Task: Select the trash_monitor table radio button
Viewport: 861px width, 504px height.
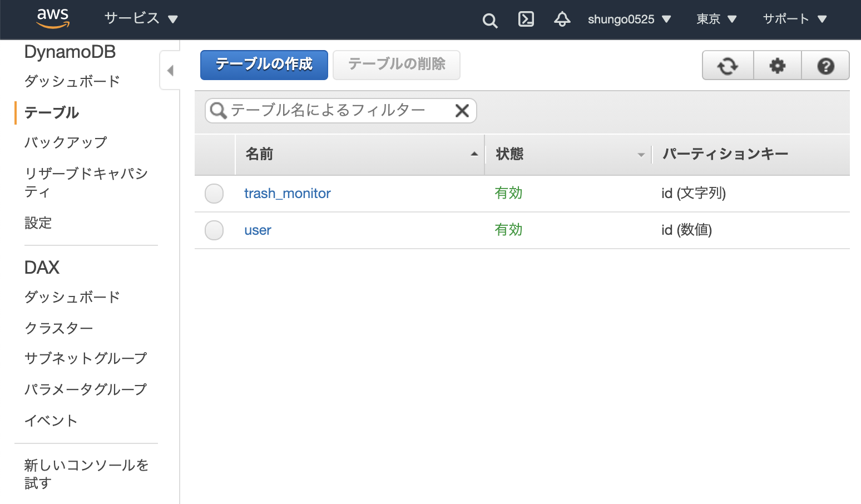Action: [214, 194]
